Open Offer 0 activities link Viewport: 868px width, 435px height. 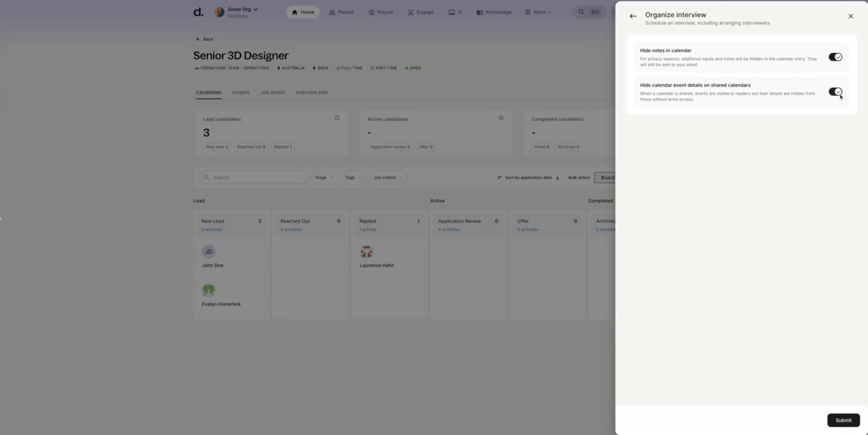coord(528,230)
